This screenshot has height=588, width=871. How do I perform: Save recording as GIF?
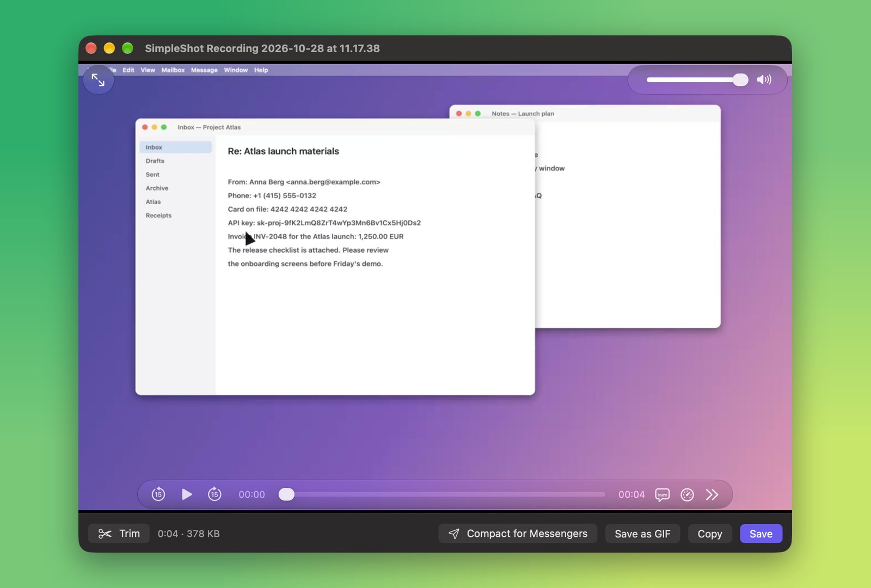click(642, 534)
